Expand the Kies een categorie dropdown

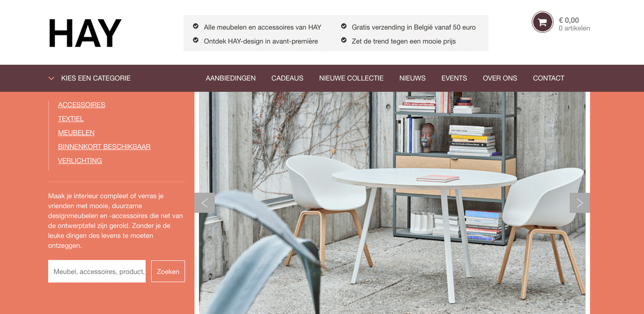[x=96, y=78]
